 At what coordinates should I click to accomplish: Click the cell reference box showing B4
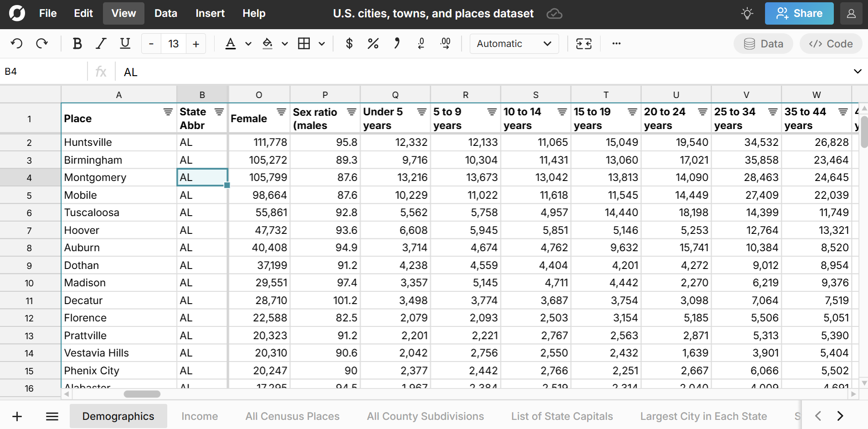tap(43, 72)
